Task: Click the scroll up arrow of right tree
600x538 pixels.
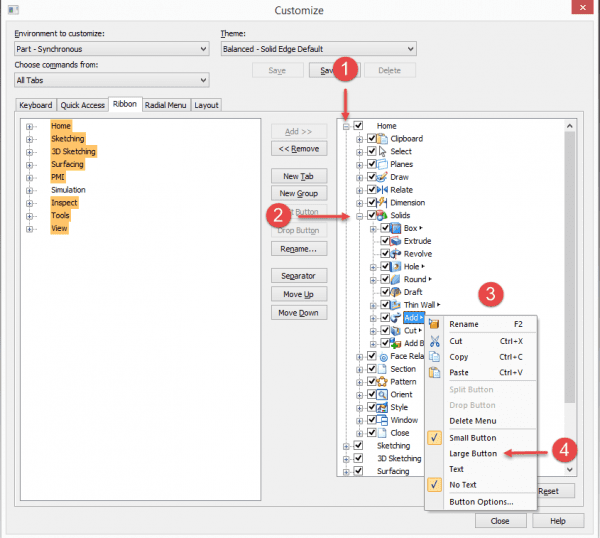Action: click(570, 126)
